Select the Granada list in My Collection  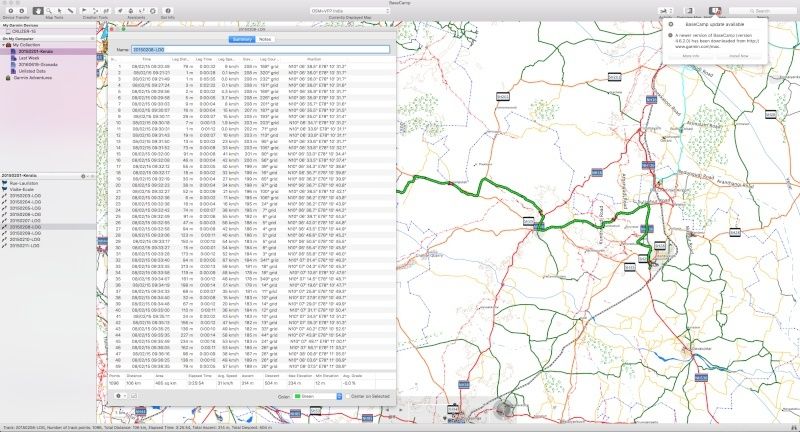click(38, 65)
